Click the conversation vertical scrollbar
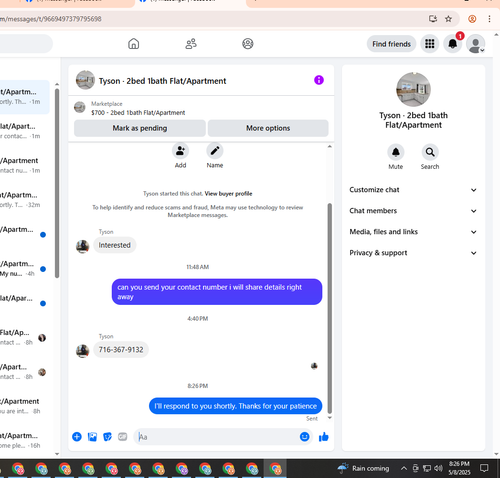The image size is (500, 478). coord(330,308)
